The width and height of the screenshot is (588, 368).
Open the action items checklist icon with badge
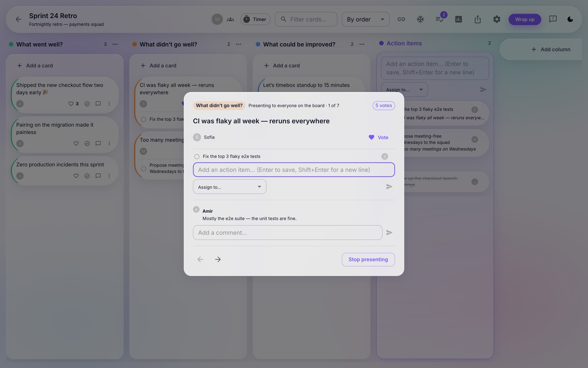point(440,19)
